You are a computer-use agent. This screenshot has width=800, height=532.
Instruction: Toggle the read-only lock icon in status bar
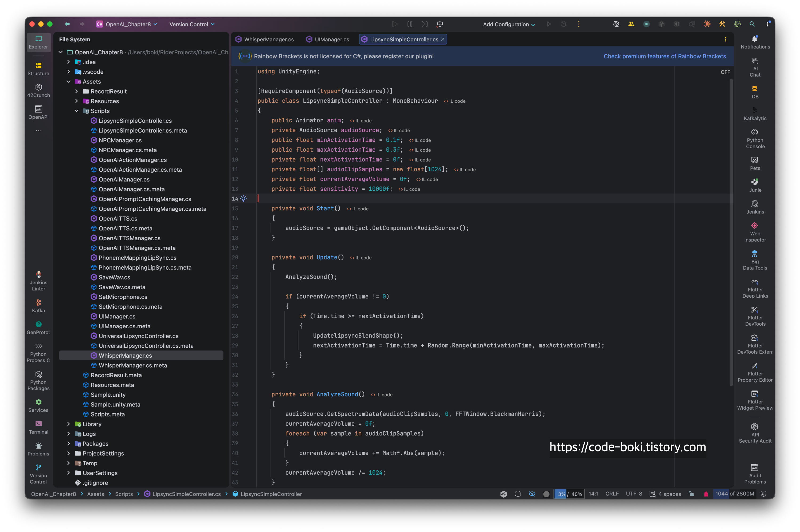click(691, 494)
